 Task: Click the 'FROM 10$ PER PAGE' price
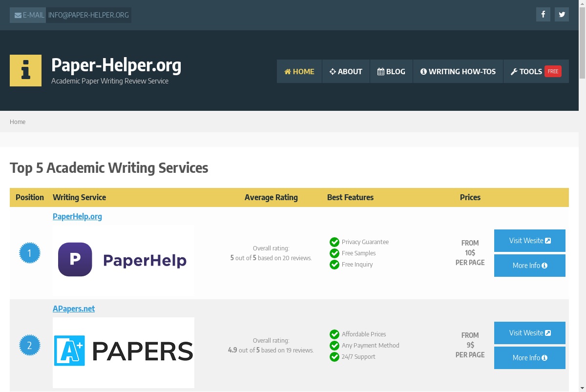470,253
